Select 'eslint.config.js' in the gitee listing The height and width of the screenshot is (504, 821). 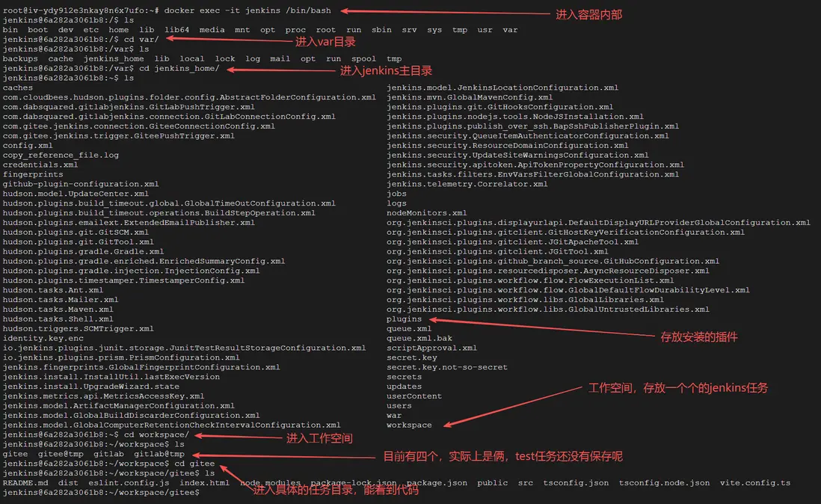pos(129,483)
